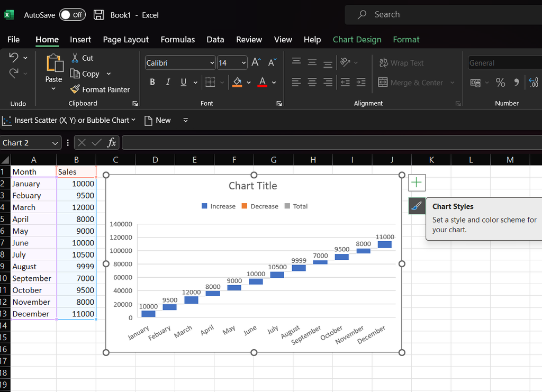Click the Insert Function fx icon

pos(112,142)
